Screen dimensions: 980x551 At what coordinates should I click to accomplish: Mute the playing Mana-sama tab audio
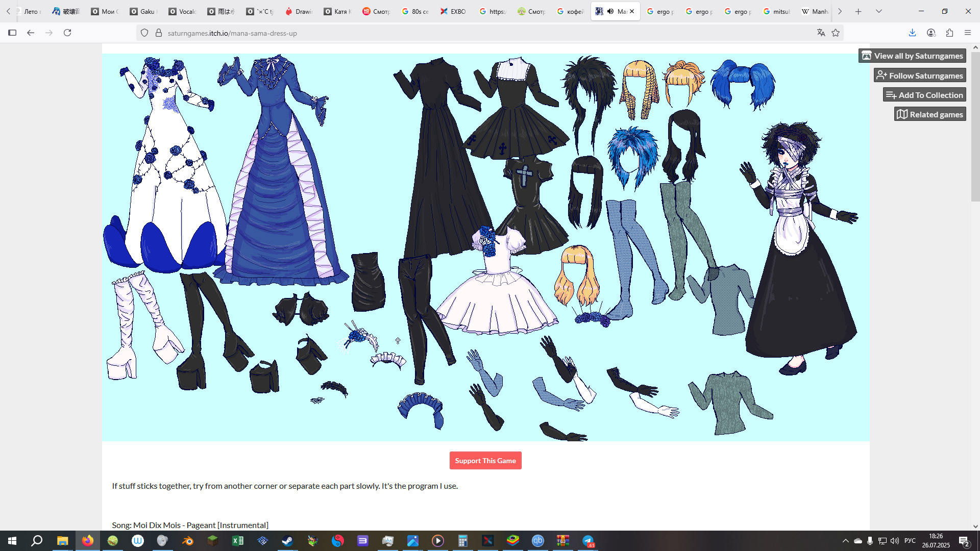click(610, 11)
